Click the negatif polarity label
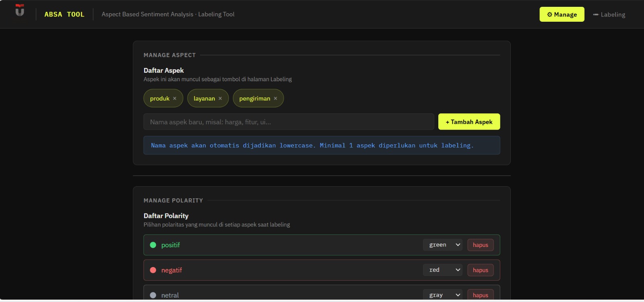Image resolution: width=644 pixels, height=302 pixels. tap(171, 270)
